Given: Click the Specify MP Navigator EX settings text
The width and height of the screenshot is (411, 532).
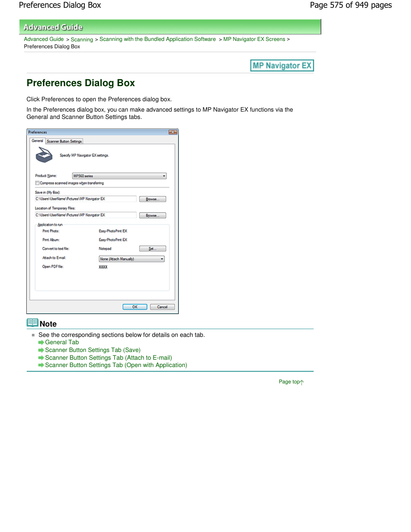Looking at the screenshot, I should click(84, 156).
